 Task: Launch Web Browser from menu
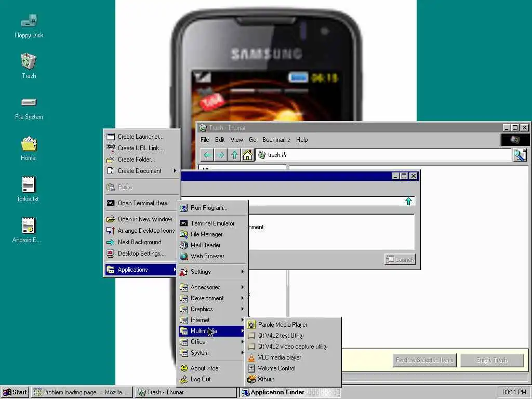(x=212, y=256)
